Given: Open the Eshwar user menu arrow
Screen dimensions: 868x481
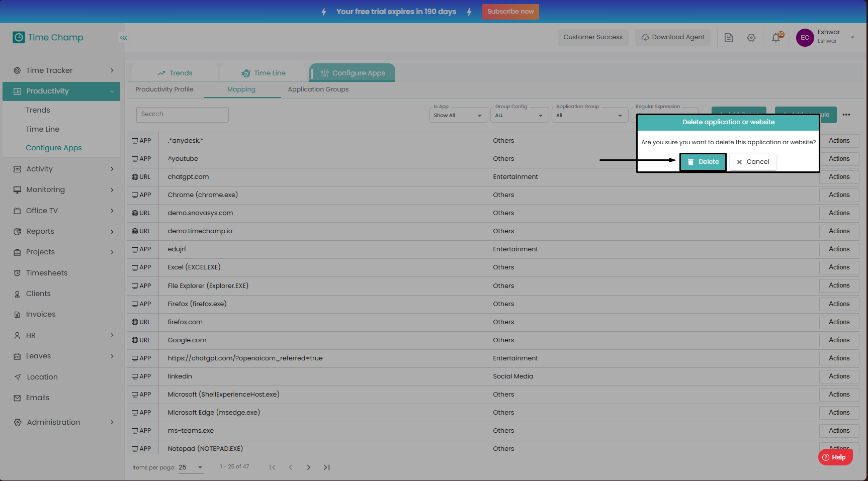Looking at the screenshot, I should (x=852, y=37).
